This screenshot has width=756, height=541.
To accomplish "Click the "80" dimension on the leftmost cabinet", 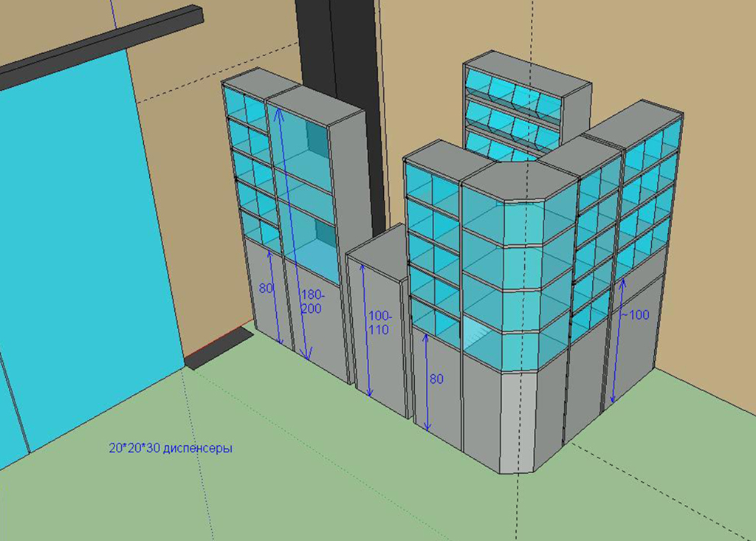I will tap(266, 288).
